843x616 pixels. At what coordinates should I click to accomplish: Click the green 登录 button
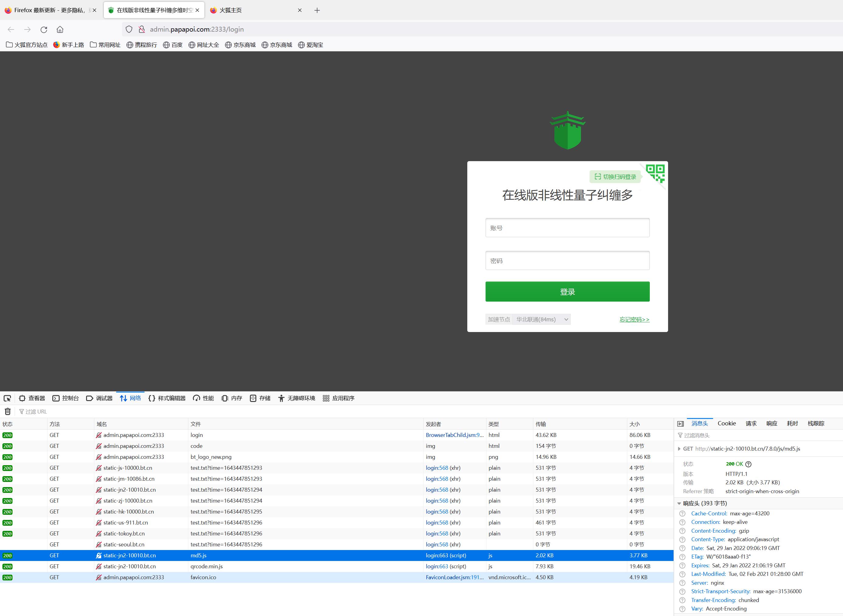click(x=567, y=292)
